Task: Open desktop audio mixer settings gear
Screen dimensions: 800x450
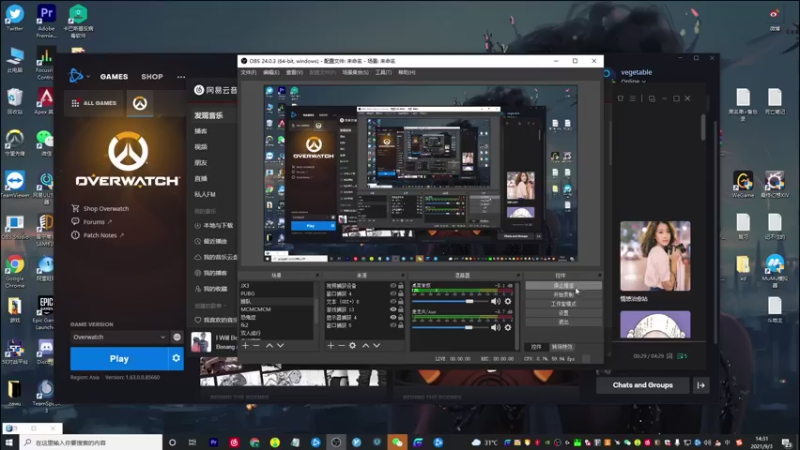Action: (x=508, y=302)
